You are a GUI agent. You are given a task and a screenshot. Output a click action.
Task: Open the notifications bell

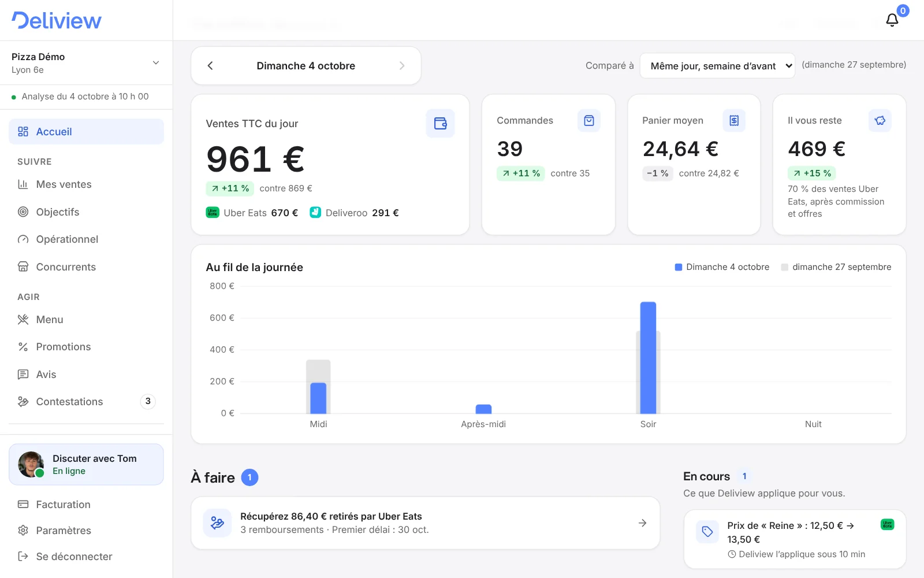pos(892,20)
